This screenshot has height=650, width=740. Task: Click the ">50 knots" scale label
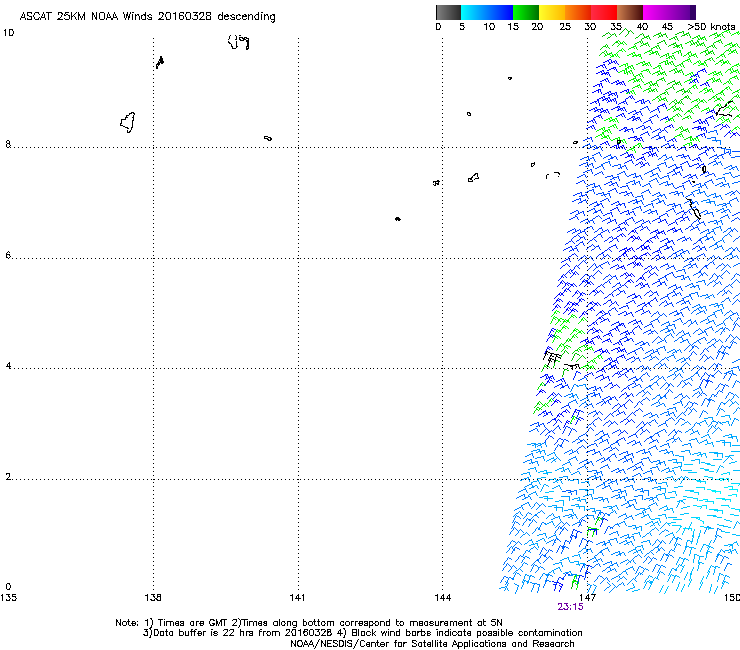pos(712,27)
